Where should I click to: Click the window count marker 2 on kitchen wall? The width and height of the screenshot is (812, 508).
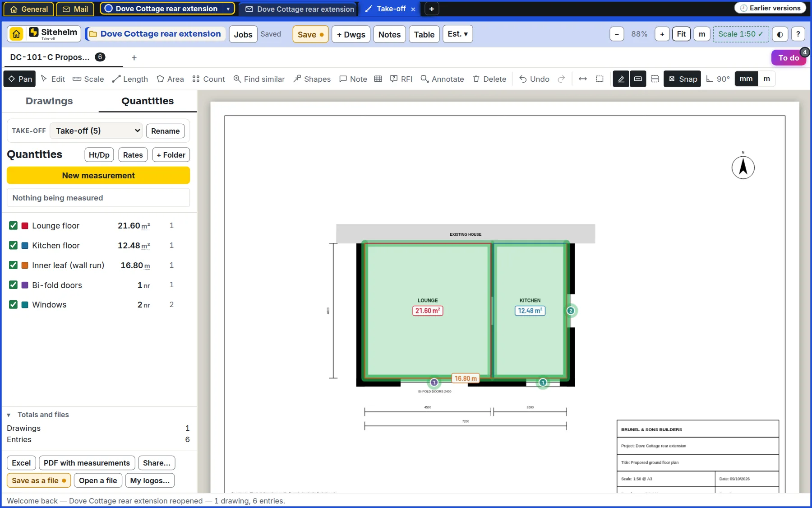point(571,311)
